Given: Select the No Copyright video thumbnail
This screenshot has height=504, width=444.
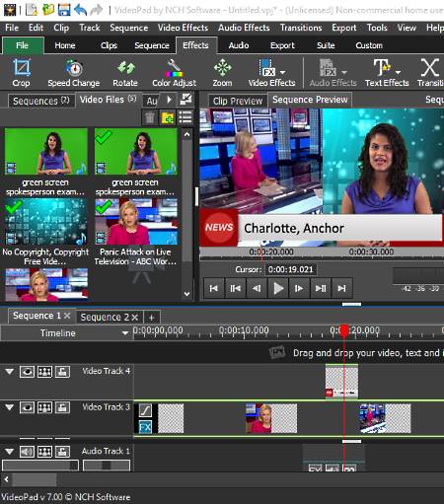Looking at the screenshot, I should click(x=46, y=221).
